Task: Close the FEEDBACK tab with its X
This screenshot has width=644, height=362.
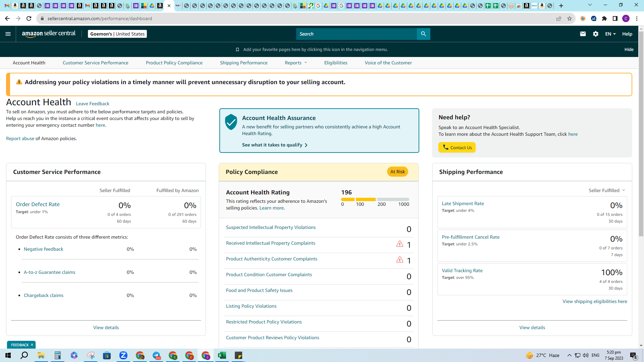Action: click(32, 345)
